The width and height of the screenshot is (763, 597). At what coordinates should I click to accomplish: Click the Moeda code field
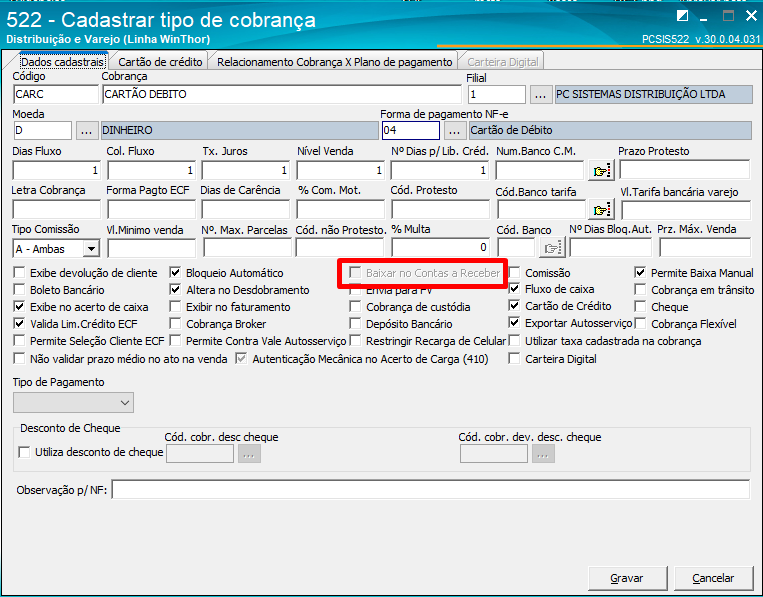click(x=43, y=130)
